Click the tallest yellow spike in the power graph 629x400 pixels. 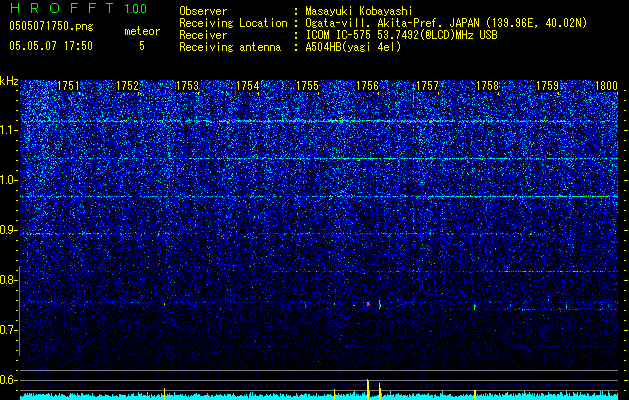368,389
